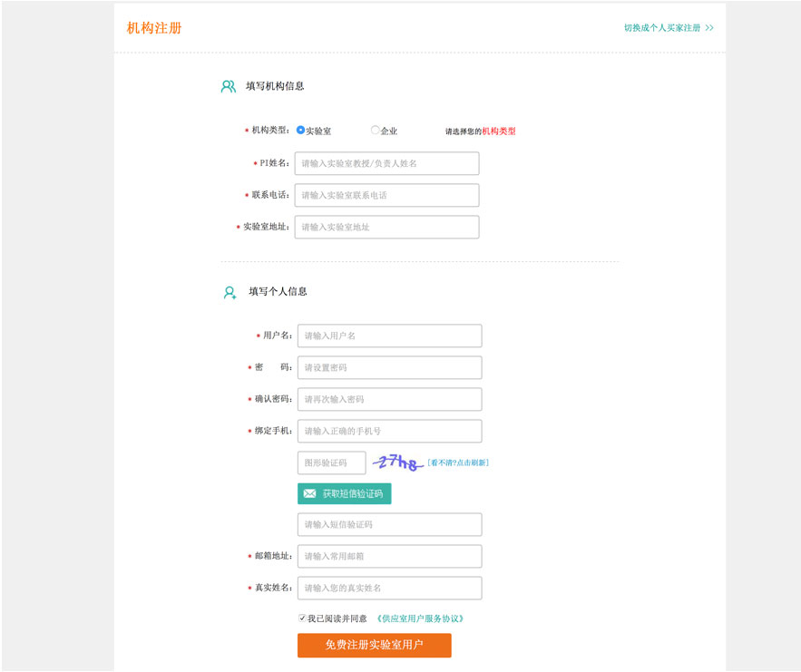Click the 确认密码 input field

[389, 399]
